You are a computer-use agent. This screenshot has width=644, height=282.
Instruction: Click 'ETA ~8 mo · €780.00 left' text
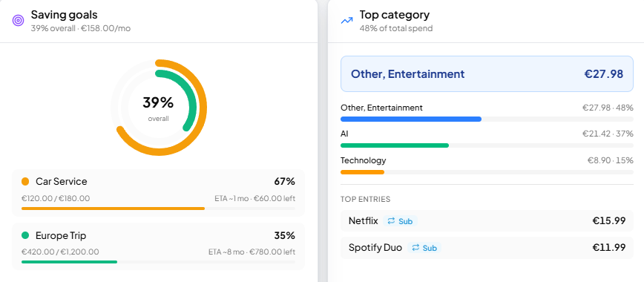(252, 252)
